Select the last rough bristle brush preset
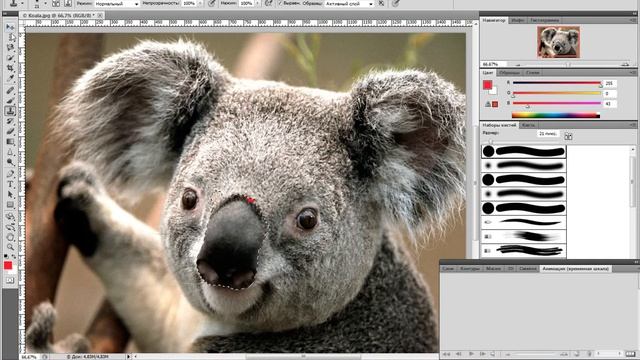Image resolution: width=640 pixels, height=360 pixels. click(x=524, y=250)
